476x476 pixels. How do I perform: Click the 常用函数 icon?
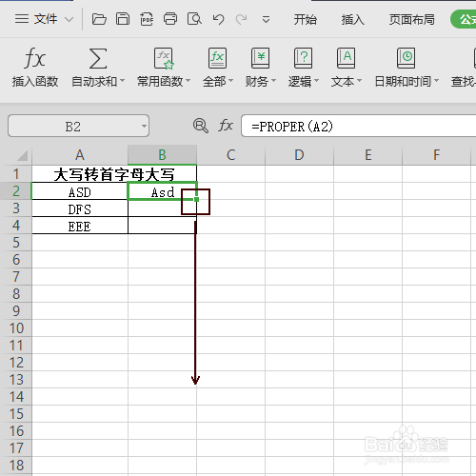click(x=164, y=58)
